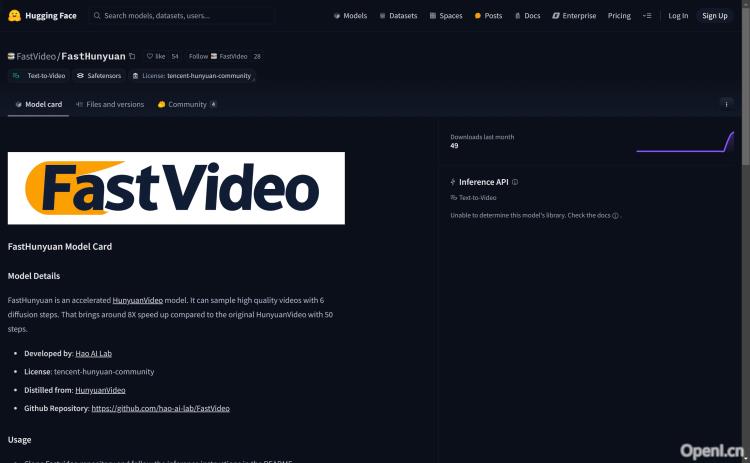Expand the extra navigation menu icon
The height and width of the screenshot is (463, 750).
(647, 16)
